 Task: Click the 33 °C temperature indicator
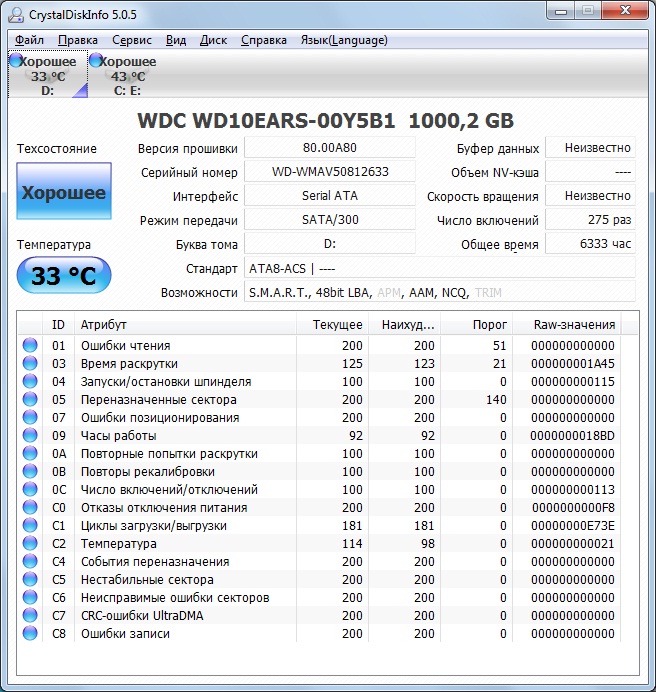pos(63,276)
